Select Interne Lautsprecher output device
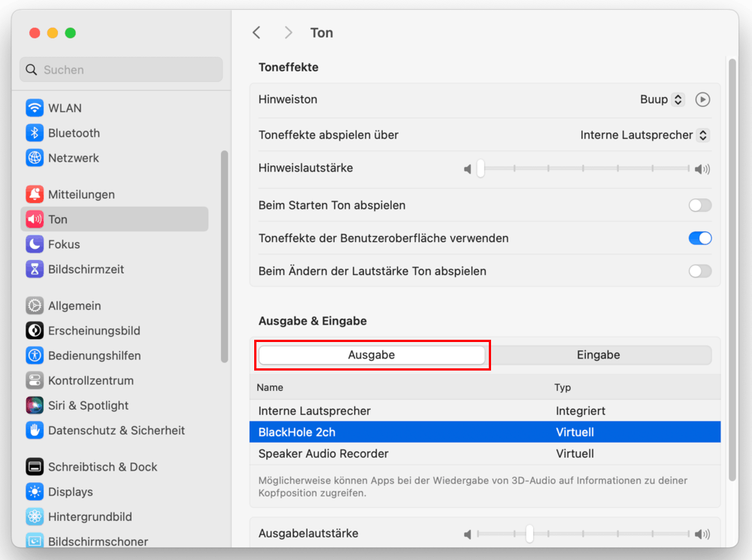The width and height of the screenshot is (752, 560). pos(314,410)
